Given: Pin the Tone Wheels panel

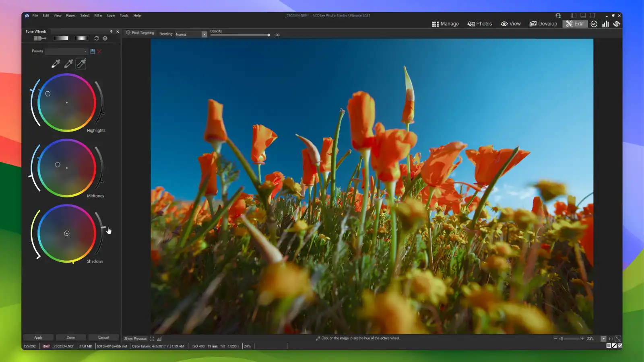Looking at the screenshot, I should coord(111,31).
